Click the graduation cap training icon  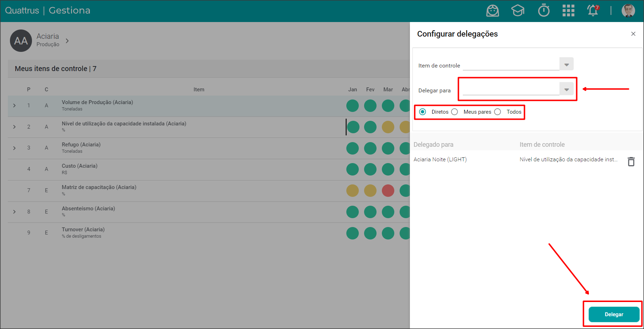click(x=518, y=11)
